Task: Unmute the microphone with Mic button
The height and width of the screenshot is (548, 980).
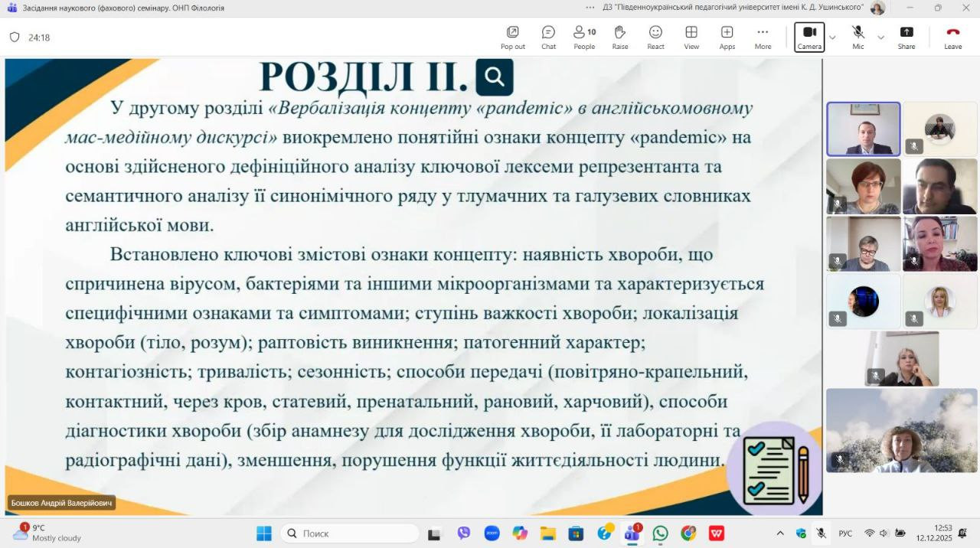Action: click(858, 36)
